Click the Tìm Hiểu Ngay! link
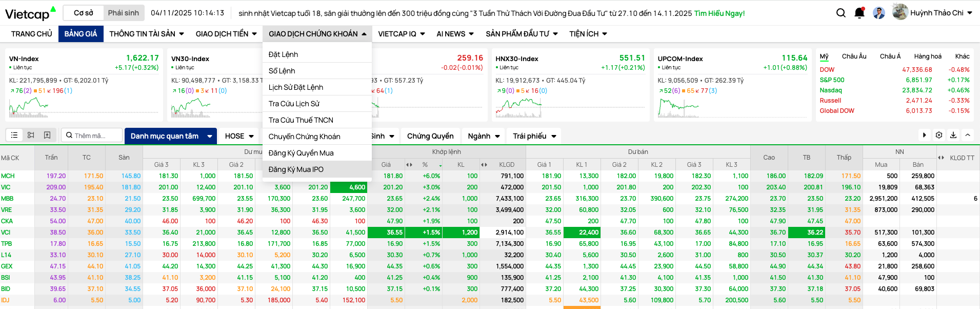The image size is (980, 309). 719,13
